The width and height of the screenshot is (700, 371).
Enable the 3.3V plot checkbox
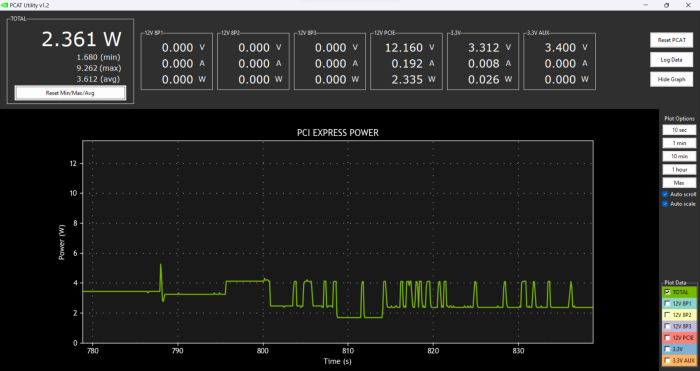[x=667, y=349]
